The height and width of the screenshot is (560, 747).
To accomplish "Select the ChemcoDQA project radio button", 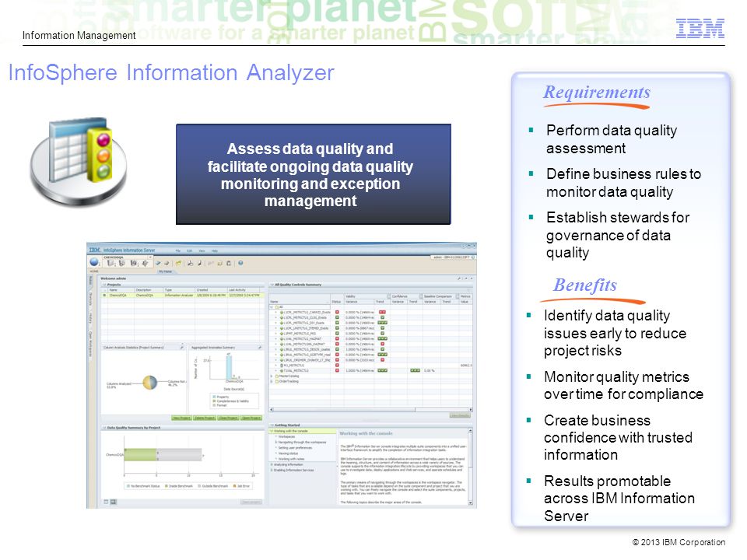I will tap(105, 296).
